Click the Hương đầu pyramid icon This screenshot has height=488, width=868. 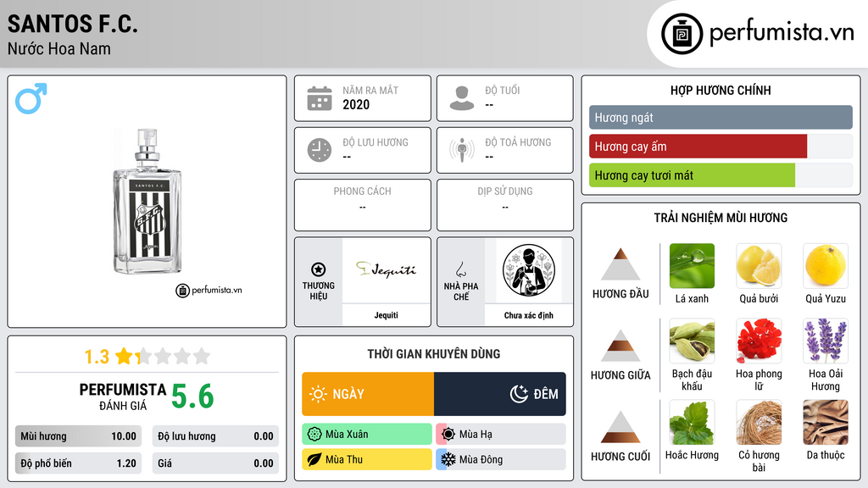620,264
